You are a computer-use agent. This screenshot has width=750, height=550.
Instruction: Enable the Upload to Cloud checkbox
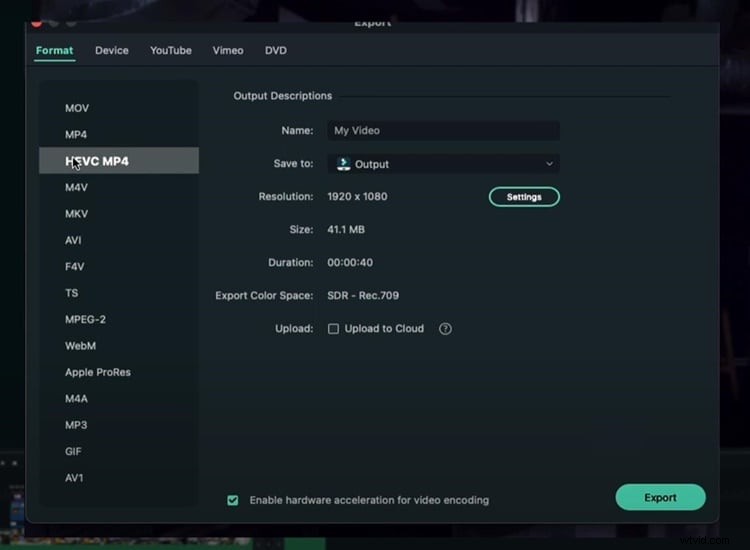(x=334, y=329)
